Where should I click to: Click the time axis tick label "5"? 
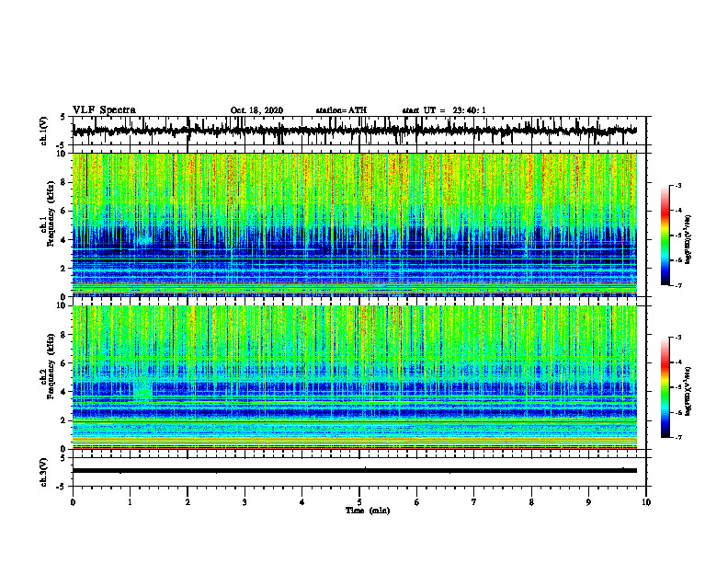(x=359, y=502)
